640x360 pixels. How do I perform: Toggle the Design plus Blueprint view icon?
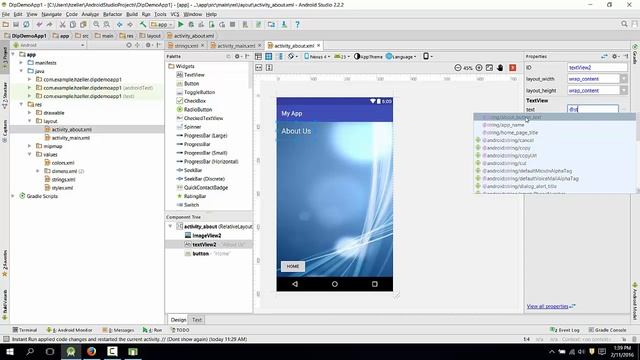[x=280, y=56]
